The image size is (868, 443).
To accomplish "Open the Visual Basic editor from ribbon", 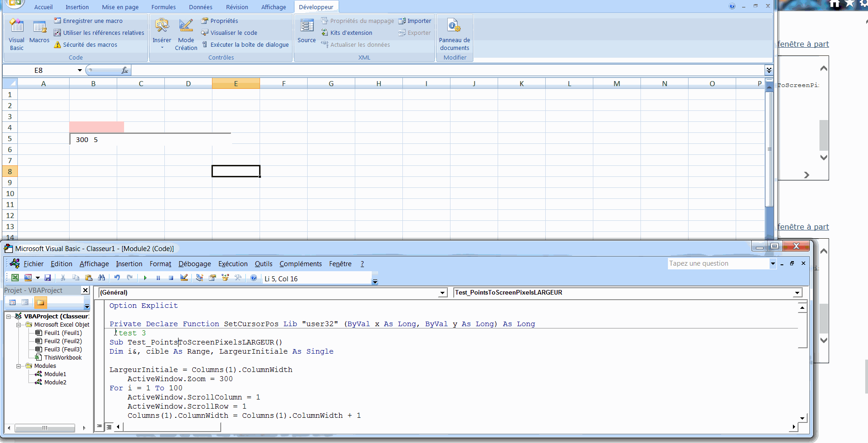I will [16, 34].
